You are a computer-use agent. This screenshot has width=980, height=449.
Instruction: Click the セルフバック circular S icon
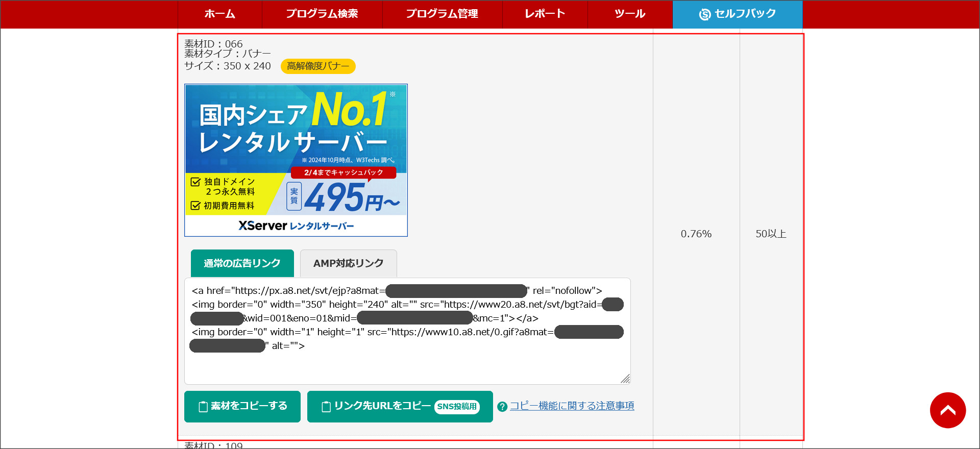pyautogui.click(x=705, y=14)
